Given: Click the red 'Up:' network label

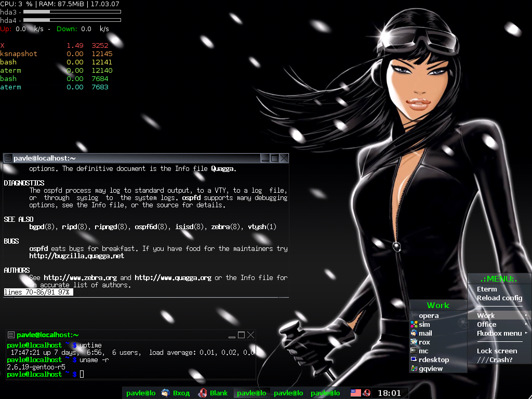Looking at the screenshot, I should [6, 29].
